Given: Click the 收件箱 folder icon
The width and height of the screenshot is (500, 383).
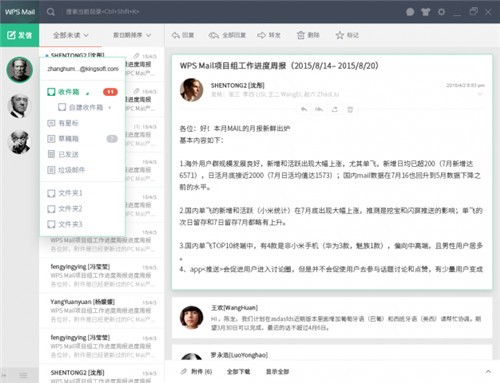Looking at the screenshot, I should pos(51,92).
